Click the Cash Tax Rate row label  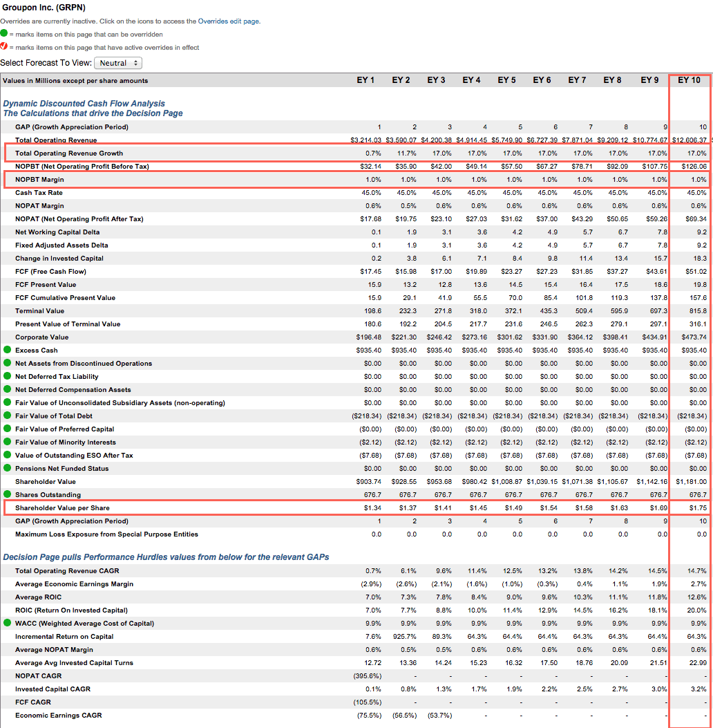tap(39, 193)
